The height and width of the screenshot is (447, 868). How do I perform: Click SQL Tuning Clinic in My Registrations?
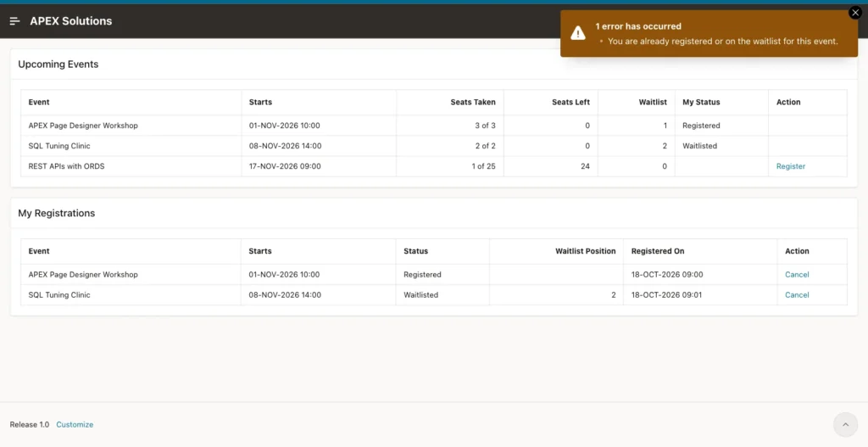pyautogui.click(x=59, y=295)
